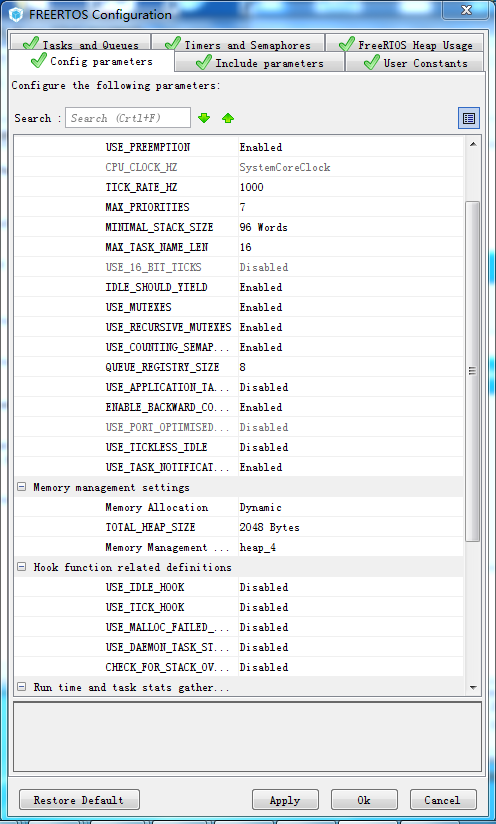Image resolution: width=496 pixels, height=824 pixels.
Task: Click the parameter Search input field
Action: (128, 118)
